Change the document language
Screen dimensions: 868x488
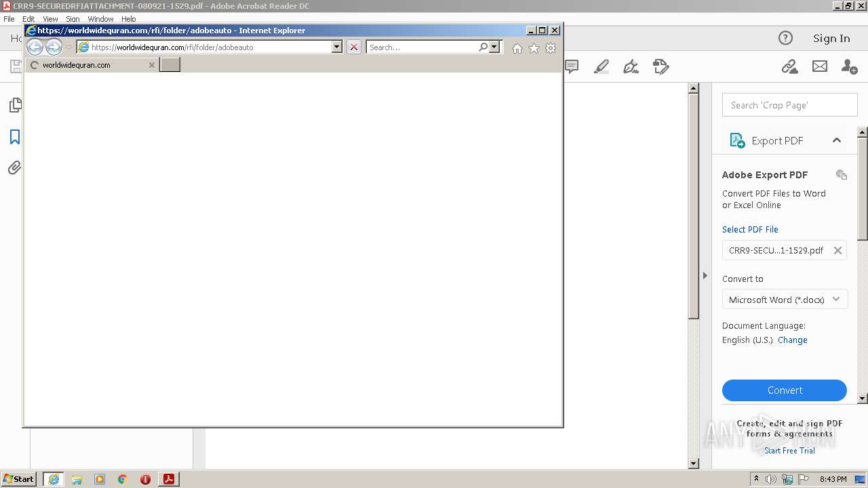tap(792, 340)
